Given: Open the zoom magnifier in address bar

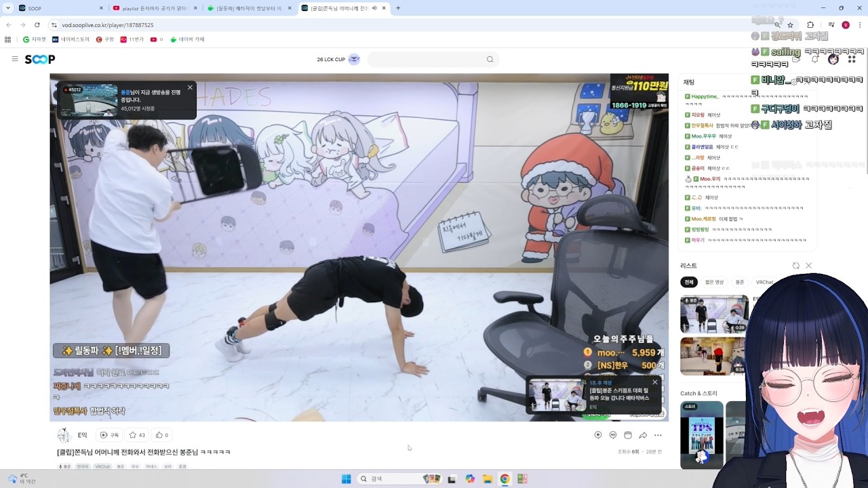Looking at the screenshot, I should click(777, 25).
